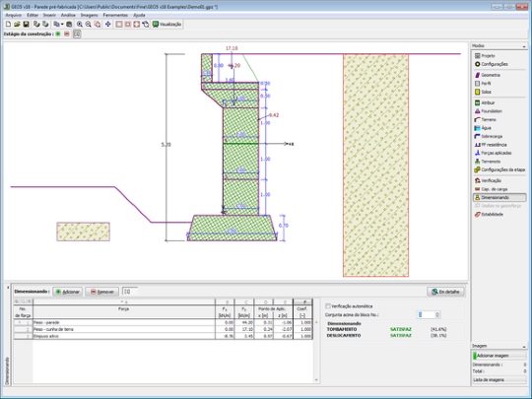Viewport: 532px width, 399px height.
Task: Click the Em detalhe button
Action: point(445,292)
